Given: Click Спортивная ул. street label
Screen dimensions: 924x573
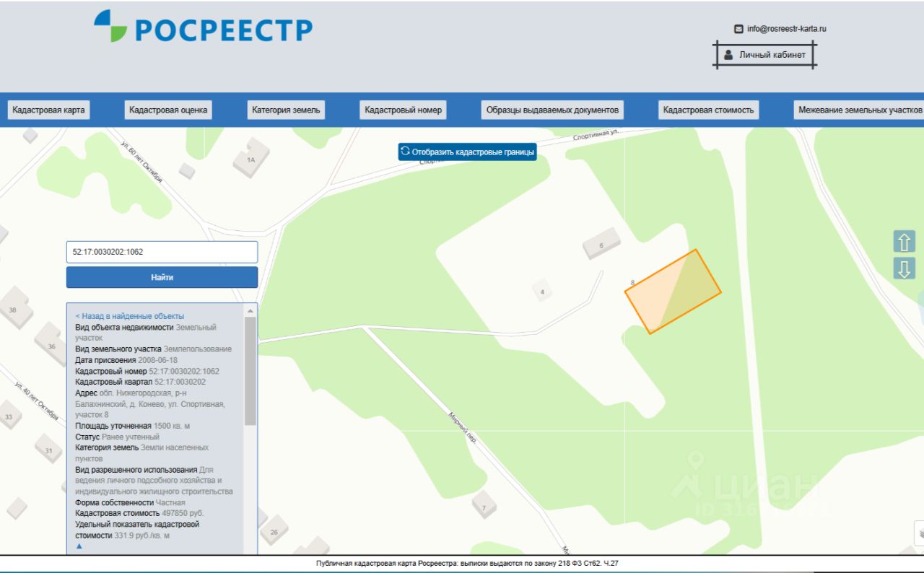Looking at the screenshot, I should tap(596, 134).
